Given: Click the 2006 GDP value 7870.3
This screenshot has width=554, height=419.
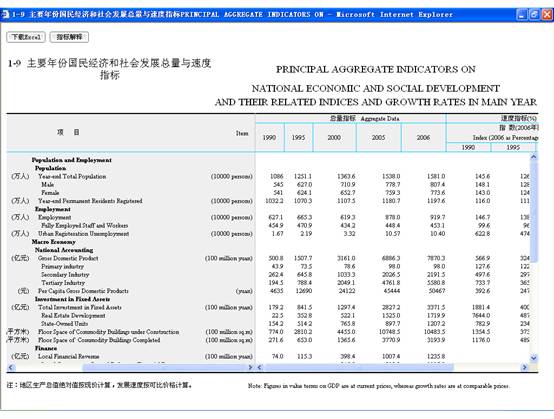Looking at the screenshot, I should [x=436, y=258].
